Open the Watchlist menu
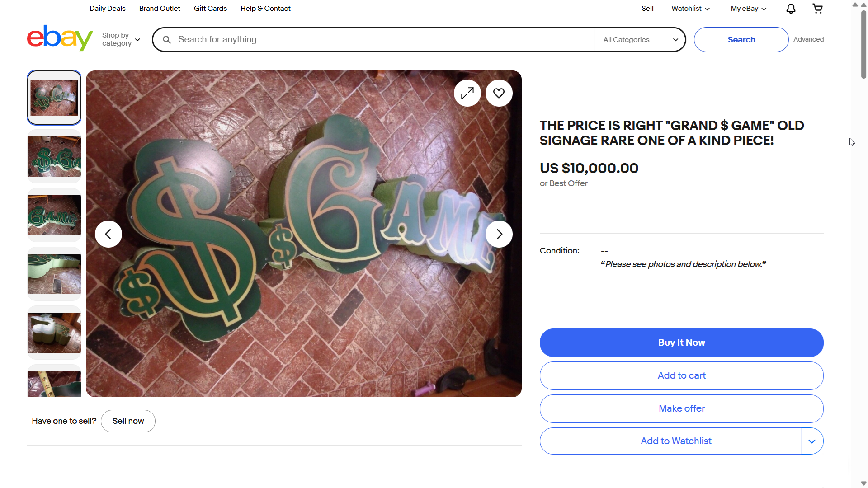 tap(689, 8)
